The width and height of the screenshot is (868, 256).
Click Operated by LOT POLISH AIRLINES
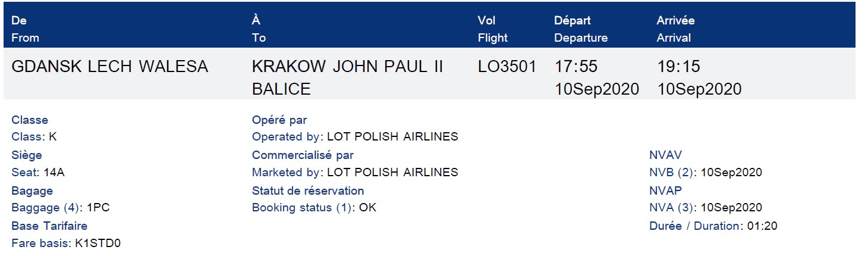355,137
